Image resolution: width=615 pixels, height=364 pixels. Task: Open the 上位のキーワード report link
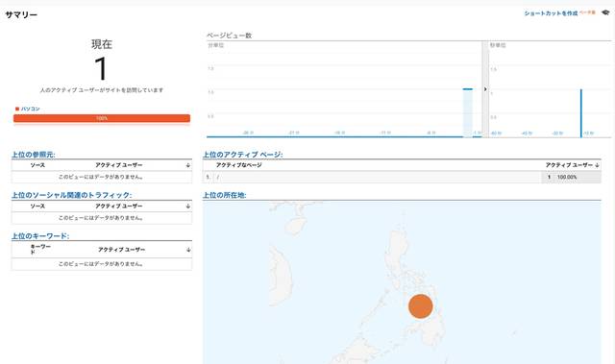[x=40, y=236]
